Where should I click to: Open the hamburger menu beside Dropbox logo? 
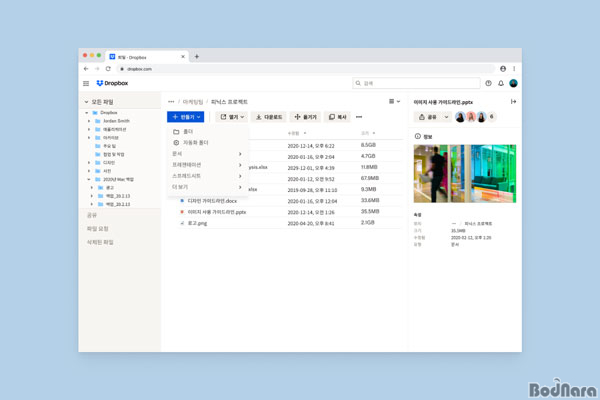coord(86,83)
